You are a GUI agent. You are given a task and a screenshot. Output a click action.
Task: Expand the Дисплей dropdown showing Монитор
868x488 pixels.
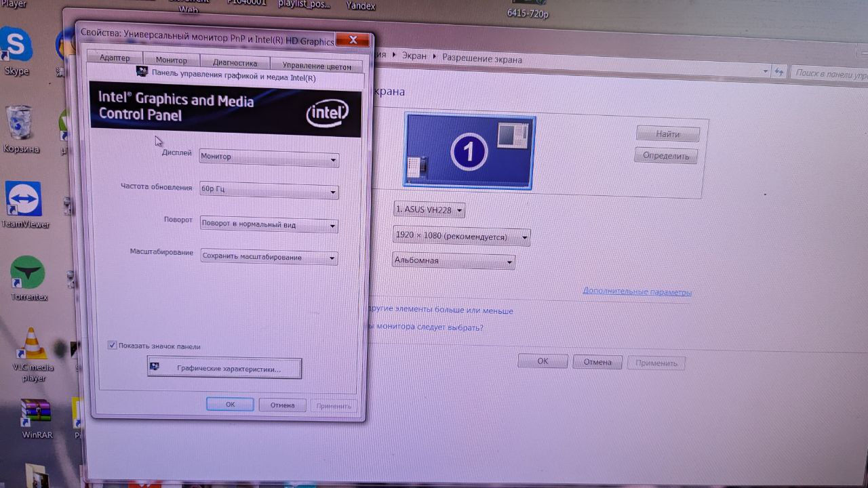point(269,158)
